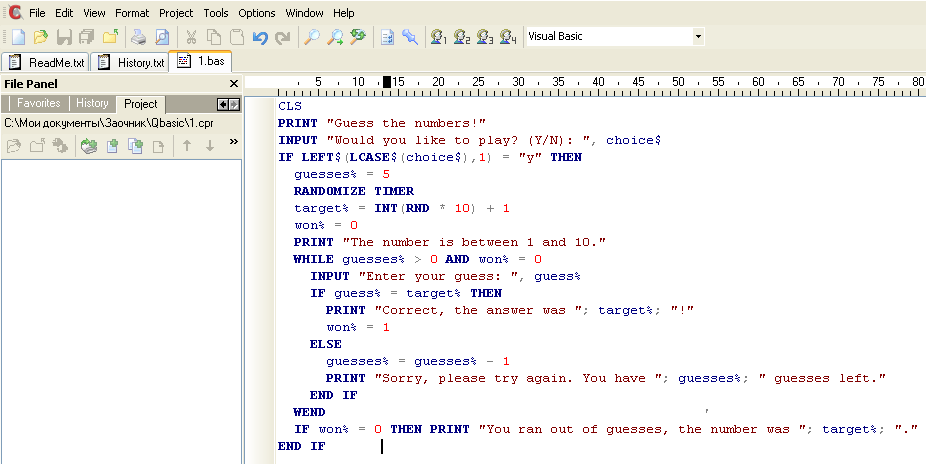Click the open file folder icon
Image resolution: width=926 pixels, height=464 pixels.
[x=40, y=37]
